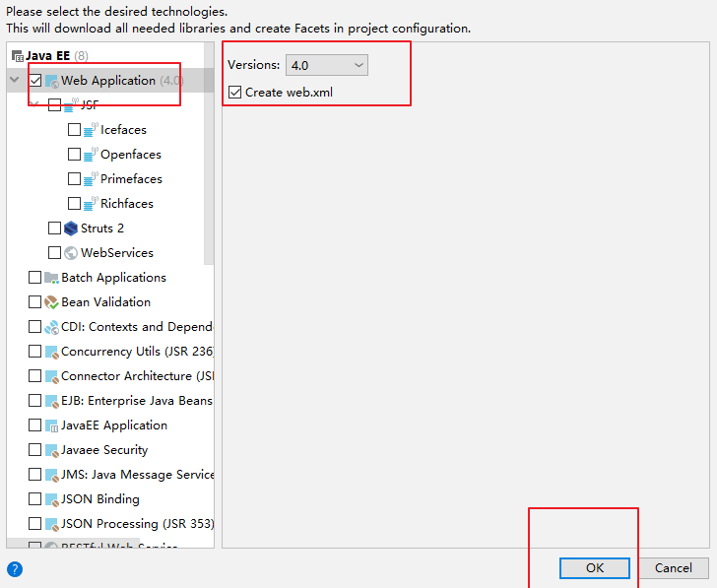Click the Richfaces library icon
Image resolution: width=717 pixels, height=588 pixels.
[x=91, y=204]
